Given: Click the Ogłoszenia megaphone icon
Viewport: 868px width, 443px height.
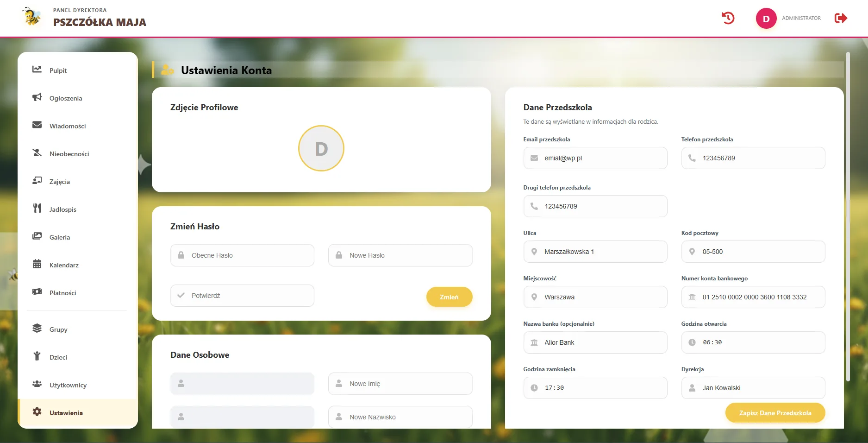Looking at the screenshot, I should click(x=37, y=97).
